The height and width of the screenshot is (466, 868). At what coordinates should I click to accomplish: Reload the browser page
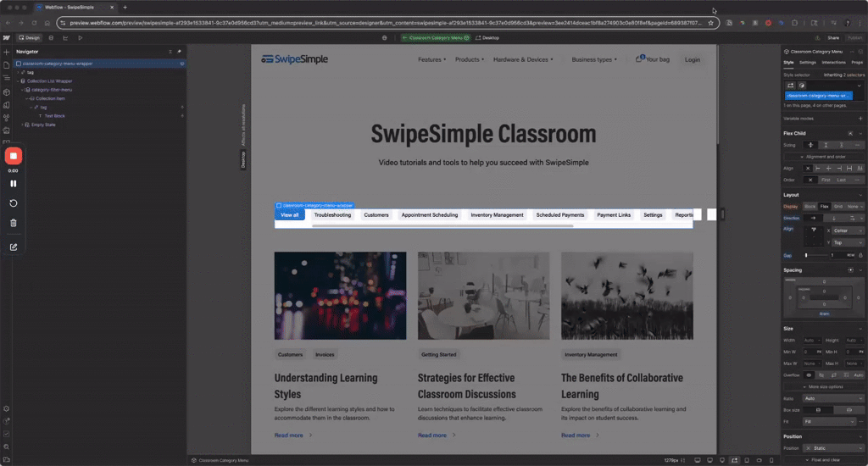pyautogui.click(x=34, y=23)
